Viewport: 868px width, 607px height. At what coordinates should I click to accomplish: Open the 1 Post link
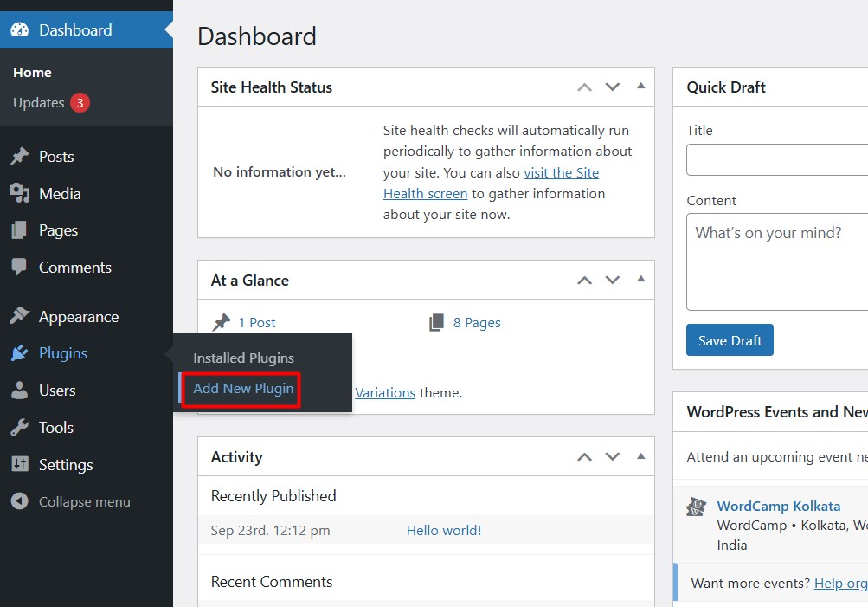pos(257,322)
